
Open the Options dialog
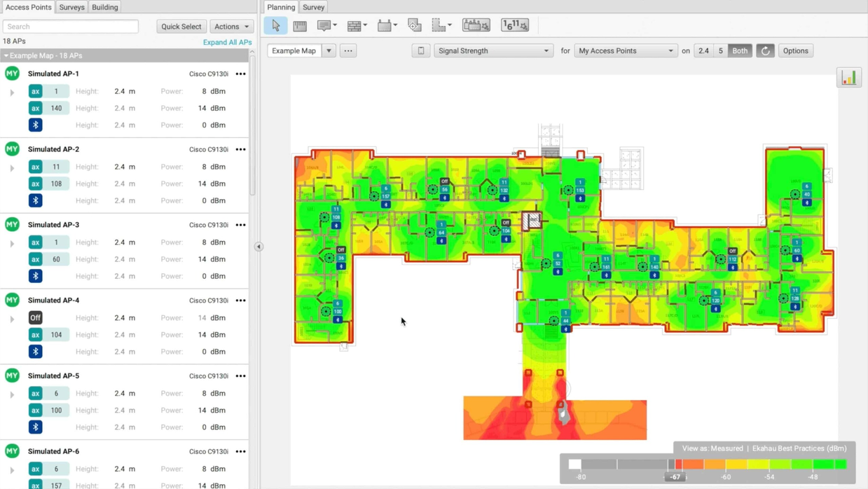click(795, 50)
